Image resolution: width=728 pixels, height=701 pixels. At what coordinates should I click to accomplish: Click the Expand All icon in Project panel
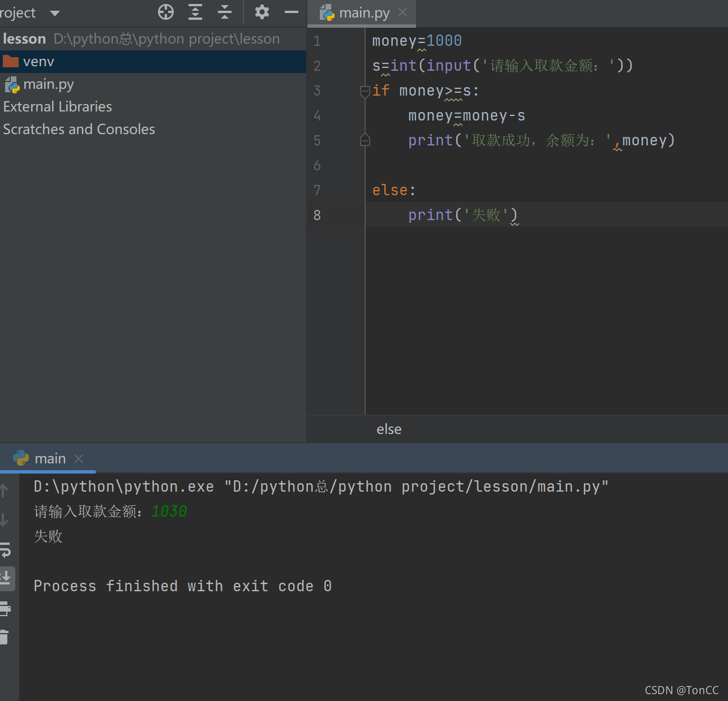tap(195, 12)
